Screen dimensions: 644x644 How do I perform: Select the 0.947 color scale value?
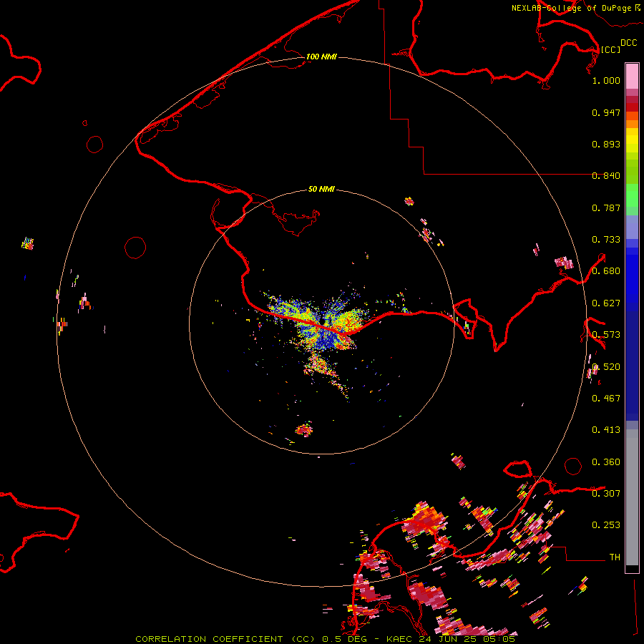click(606, 112)
